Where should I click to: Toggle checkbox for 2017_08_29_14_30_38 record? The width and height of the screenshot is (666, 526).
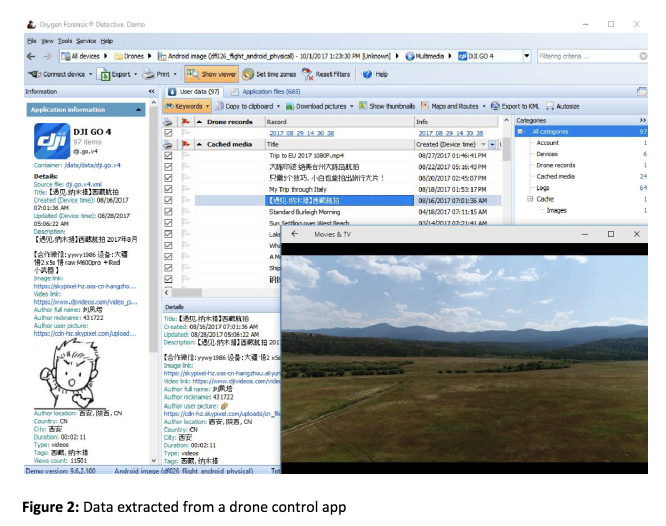click(168, 133)
